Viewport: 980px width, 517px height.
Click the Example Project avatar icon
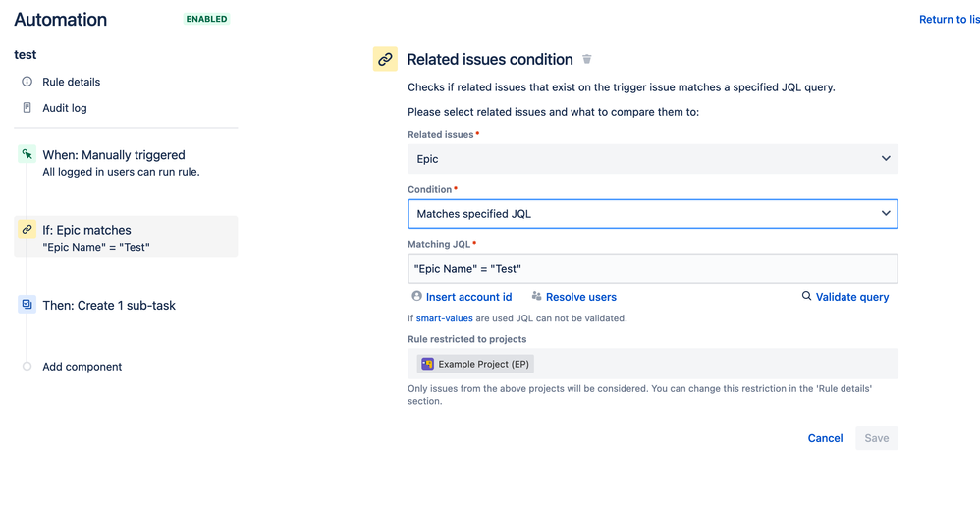[427, 364]
